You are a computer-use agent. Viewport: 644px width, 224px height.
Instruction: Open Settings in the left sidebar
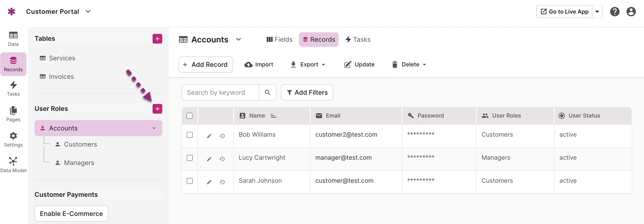pyautogui.click(x=13, y=139)
